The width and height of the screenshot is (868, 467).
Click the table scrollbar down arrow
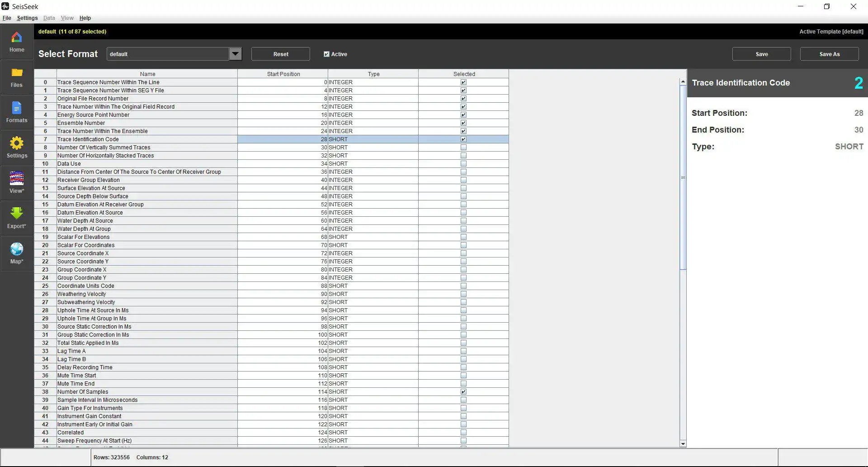[683, 444]
